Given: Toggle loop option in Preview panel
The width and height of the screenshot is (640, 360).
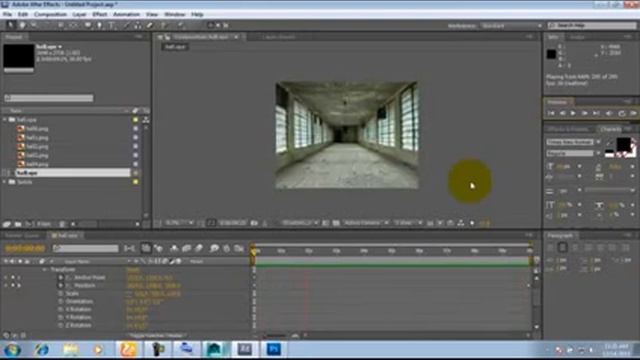Looking at the screenshot, I should tap(621, 113).
